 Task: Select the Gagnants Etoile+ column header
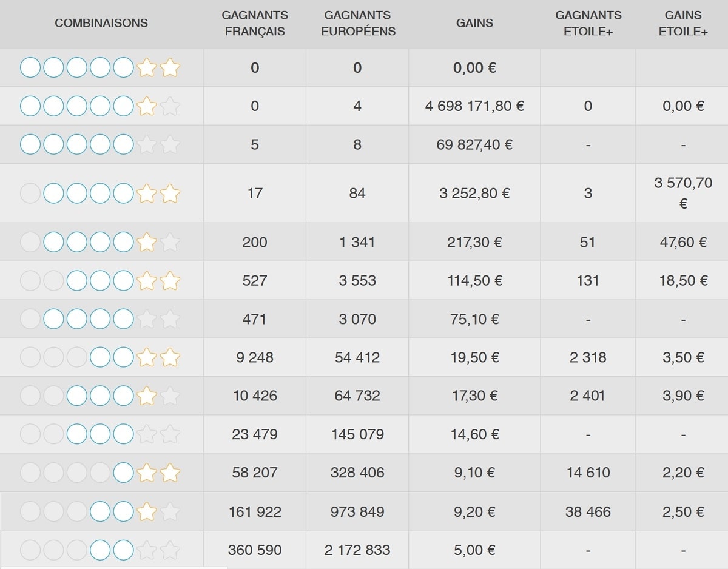pos(588,23)
